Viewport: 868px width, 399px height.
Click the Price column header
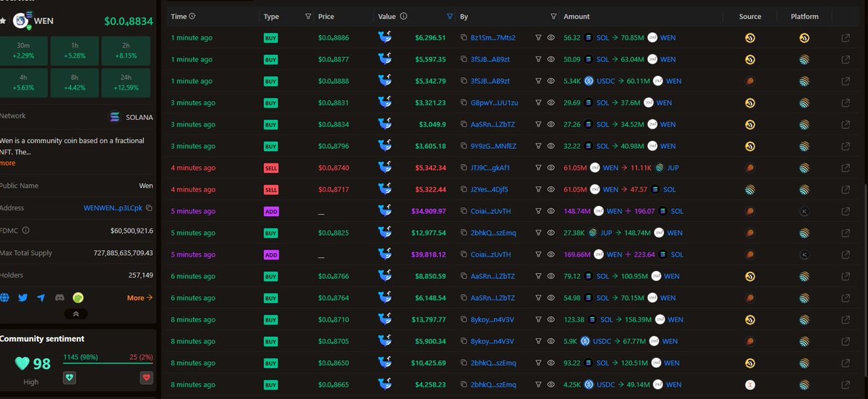327,16
